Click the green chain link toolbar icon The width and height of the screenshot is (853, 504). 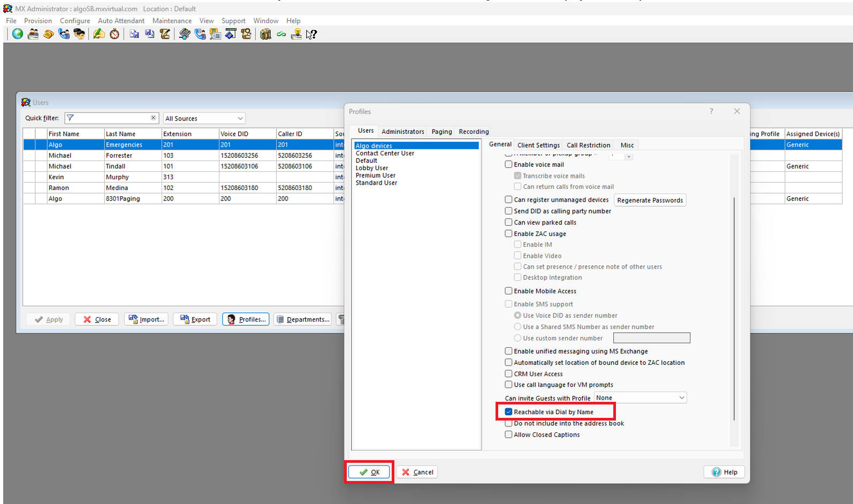point(281,34)
